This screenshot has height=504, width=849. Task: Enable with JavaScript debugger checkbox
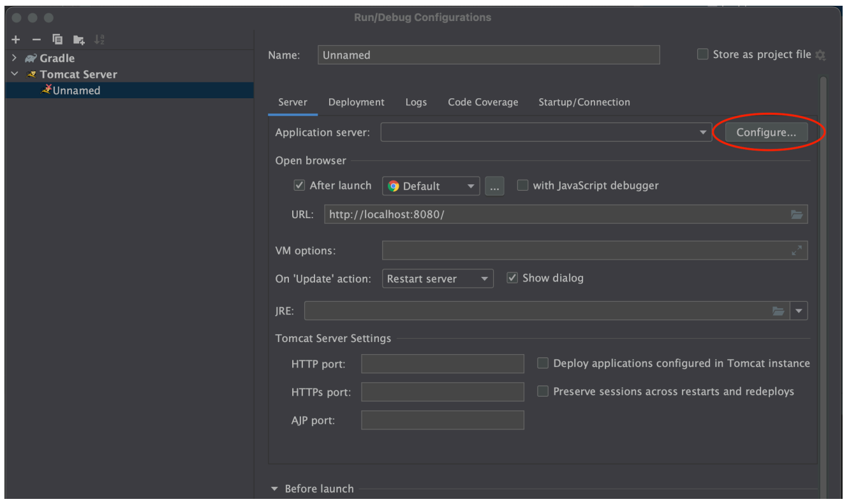coord(522,186)
